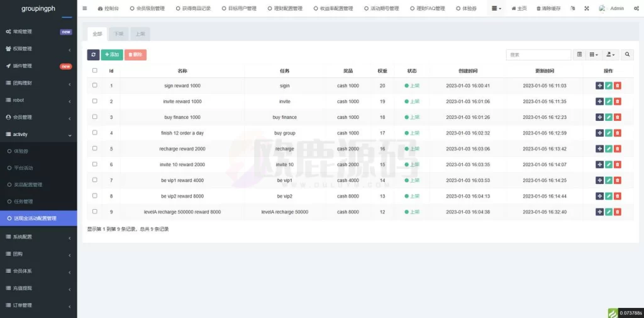Expand the robot sidebar menu

click(x=38, y=100)
